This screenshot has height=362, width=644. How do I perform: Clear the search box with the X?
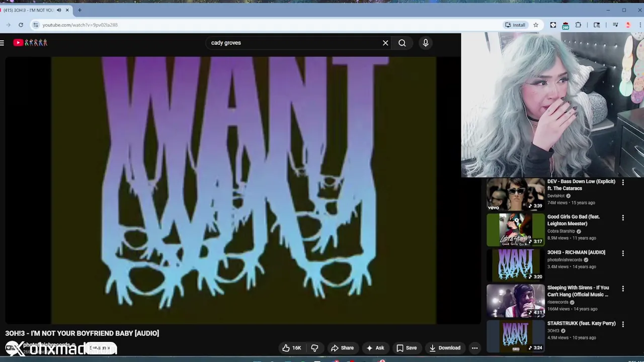385,43
